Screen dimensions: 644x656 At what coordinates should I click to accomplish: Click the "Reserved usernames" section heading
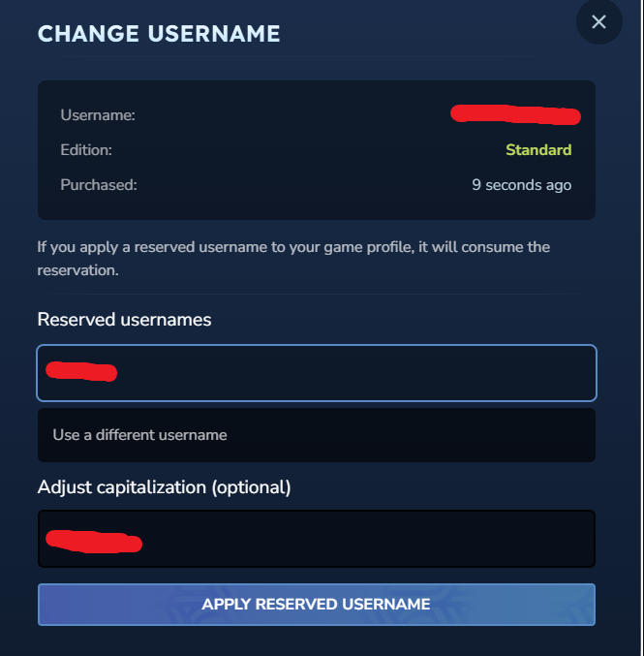click(x=124, y=320)
